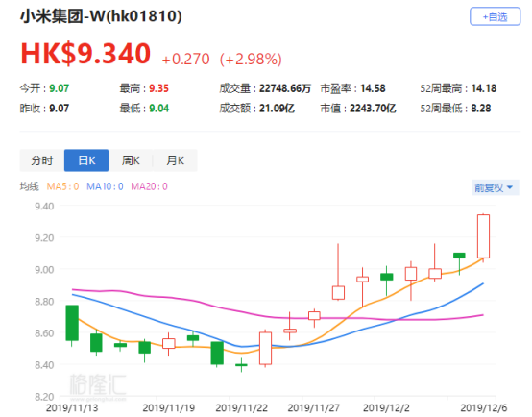Open the 周K weekly chart tab
This screenshot has width=532, height=417.
[x=131, y=160]
